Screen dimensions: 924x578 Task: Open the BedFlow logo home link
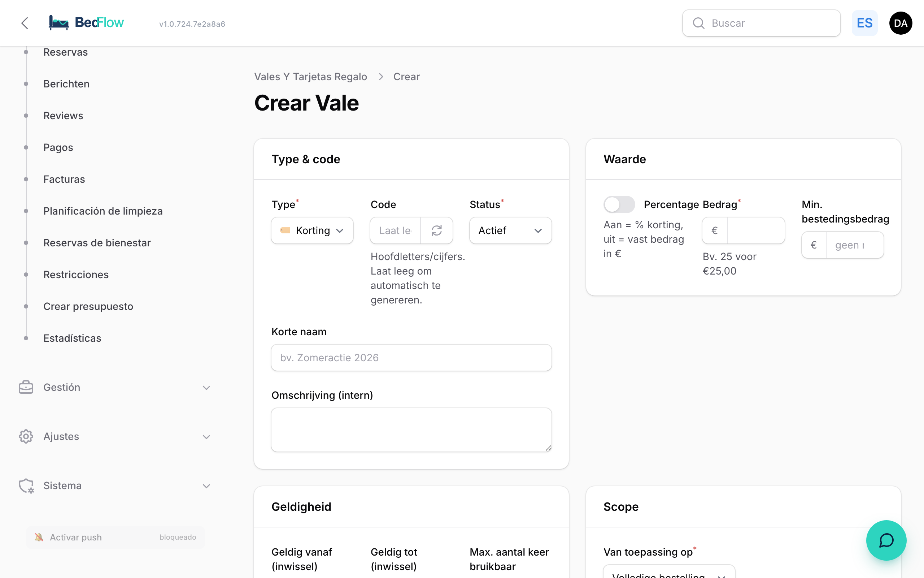coord(86,23)
